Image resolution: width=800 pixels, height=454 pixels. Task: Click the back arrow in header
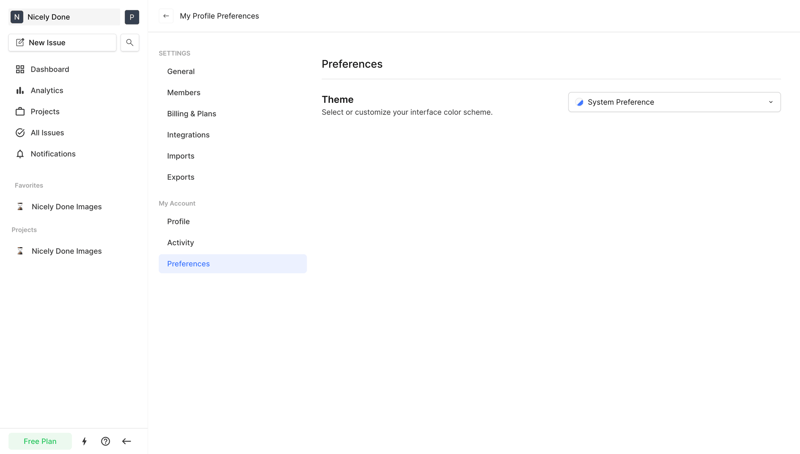[x=166, y=16]
